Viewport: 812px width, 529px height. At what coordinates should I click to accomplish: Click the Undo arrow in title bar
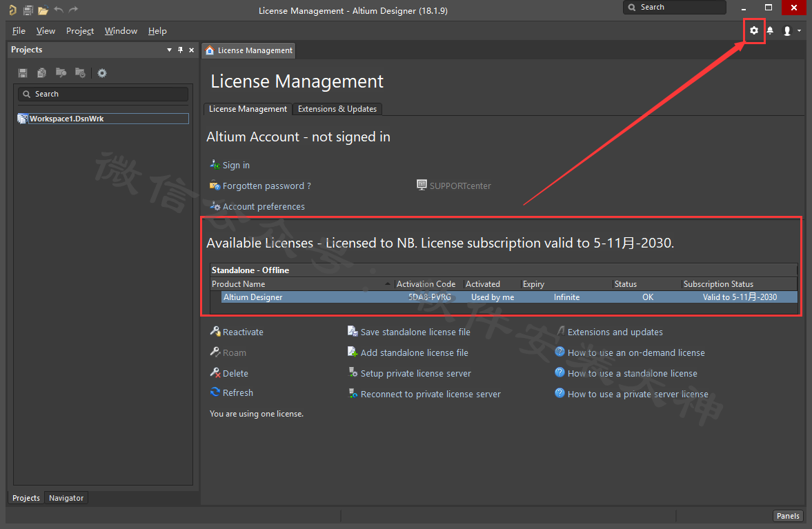coord(59,10)
